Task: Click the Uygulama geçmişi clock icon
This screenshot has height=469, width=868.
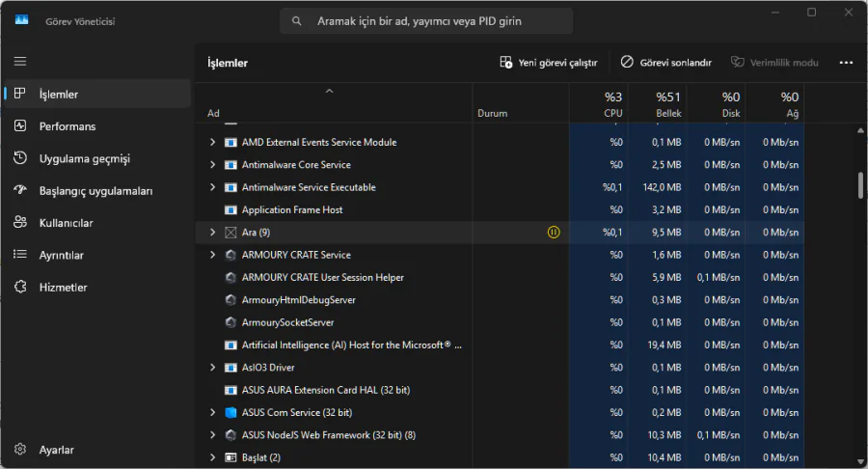Action: pyautogui.click(x=20, y=158)
